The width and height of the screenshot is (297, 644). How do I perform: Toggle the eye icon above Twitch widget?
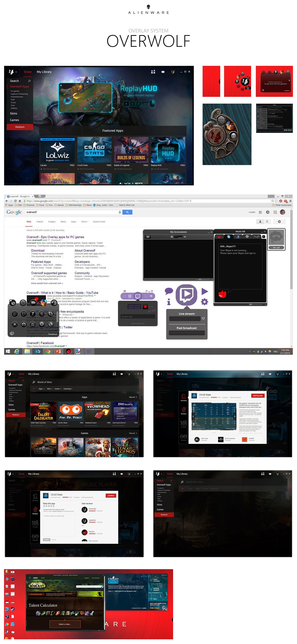125,291
